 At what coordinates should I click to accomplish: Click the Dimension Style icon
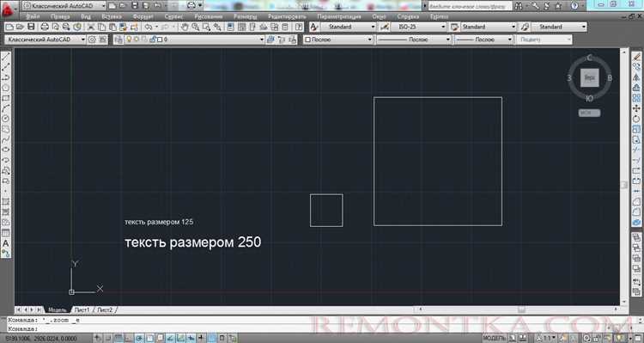tap(385, 27)
